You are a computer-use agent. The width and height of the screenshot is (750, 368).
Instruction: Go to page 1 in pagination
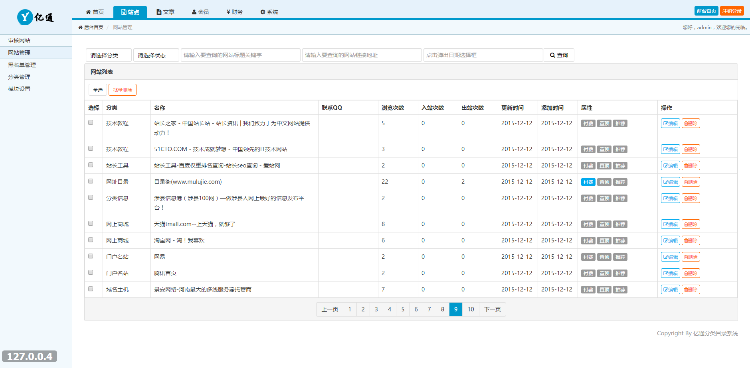(x=350, y=310)
